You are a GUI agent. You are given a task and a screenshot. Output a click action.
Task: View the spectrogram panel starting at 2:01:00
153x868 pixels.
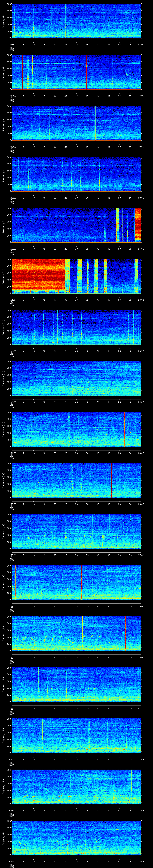click(76, 787)
